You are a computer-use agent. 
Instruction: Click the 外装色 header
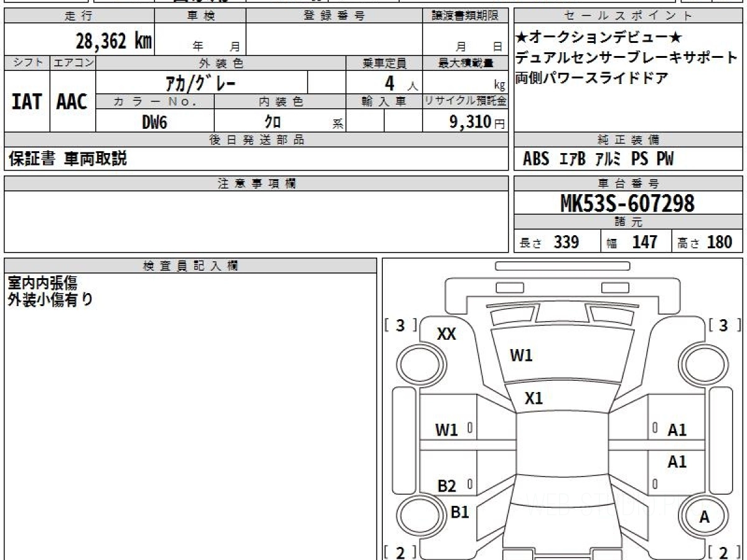[x=221, y=63]
